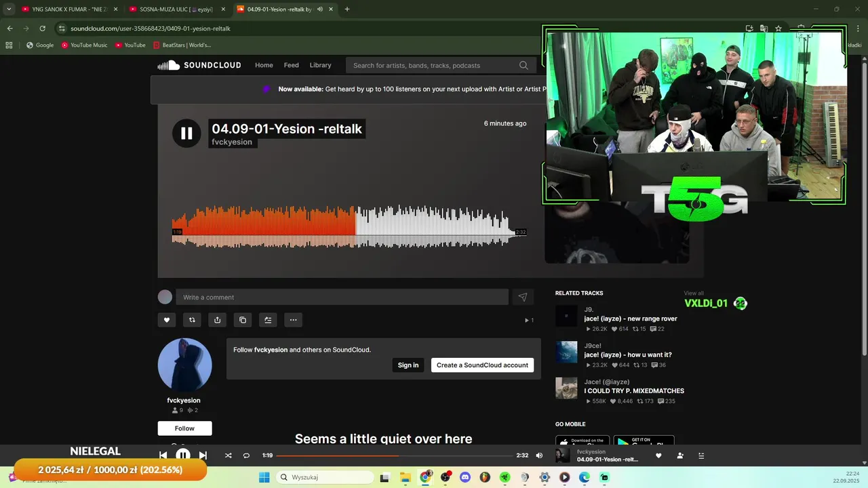Open the Feed menu item
Image resolution: width=868 pixels, height=488 pixels.
[x=292, y=65]
